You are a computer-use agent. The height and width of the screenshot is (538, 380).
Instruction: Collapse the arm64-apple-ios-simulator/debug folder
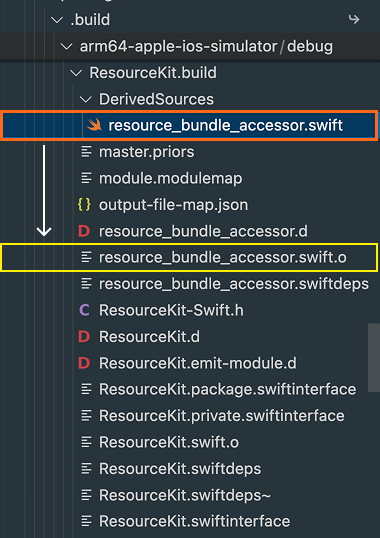[x=66, y=46]
